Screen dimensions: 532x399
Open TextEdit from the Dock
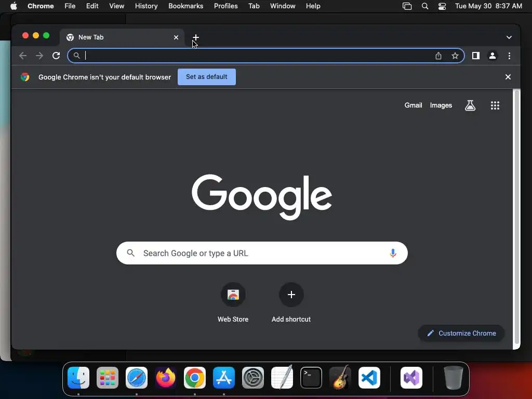click(x=282, y=377)
